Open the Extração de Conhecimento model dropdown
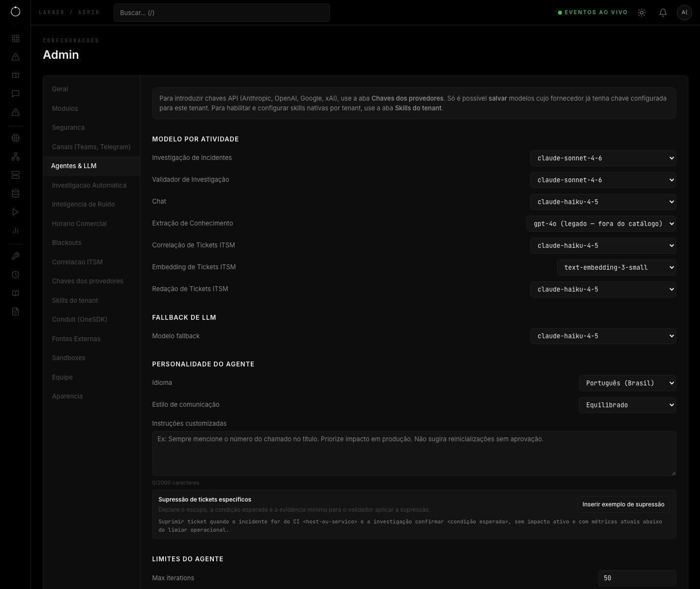The height and width of the screenshot is (589, 700). pyautogui.click(x=601, y=224)
